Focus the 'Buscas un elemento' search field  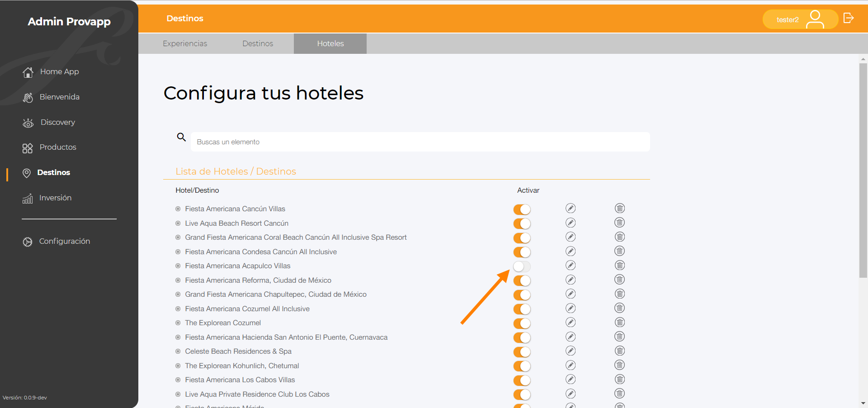(x=420, y=142)
